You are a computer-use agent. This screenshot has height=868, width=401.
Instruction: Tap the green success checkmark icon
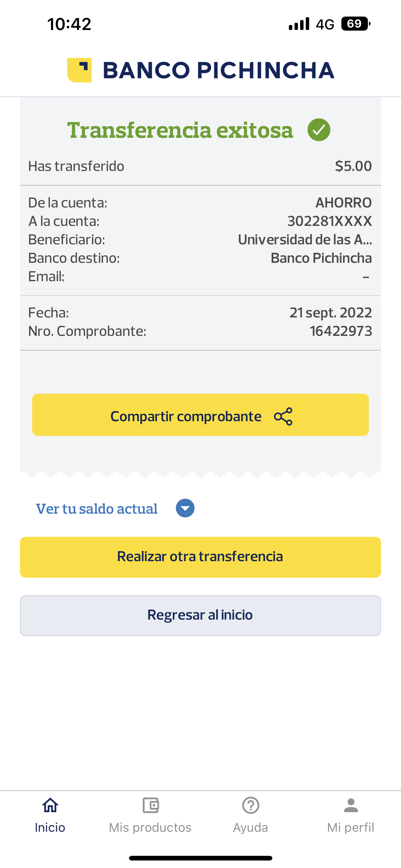[319, 130]
